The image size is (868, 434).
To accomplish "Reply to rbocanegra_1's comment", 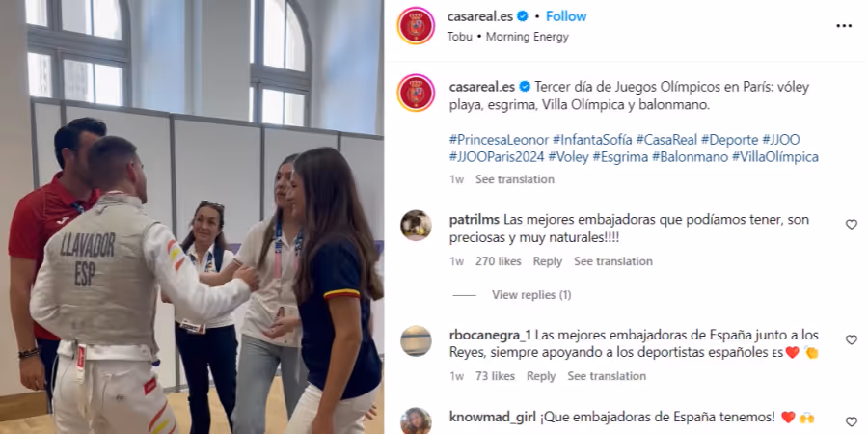I will pos(540,376).
